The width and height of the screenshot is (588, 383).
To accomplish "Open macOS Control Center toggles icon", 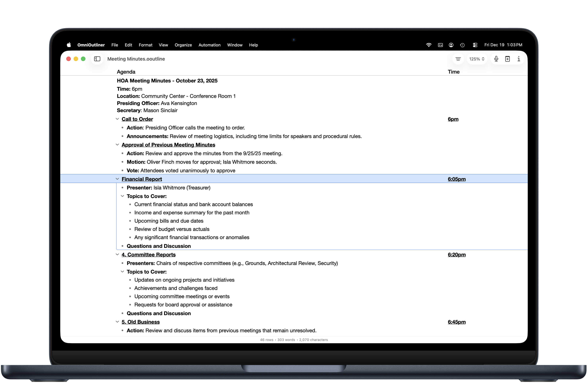I will pyautogui.click(x=475, y=45).
